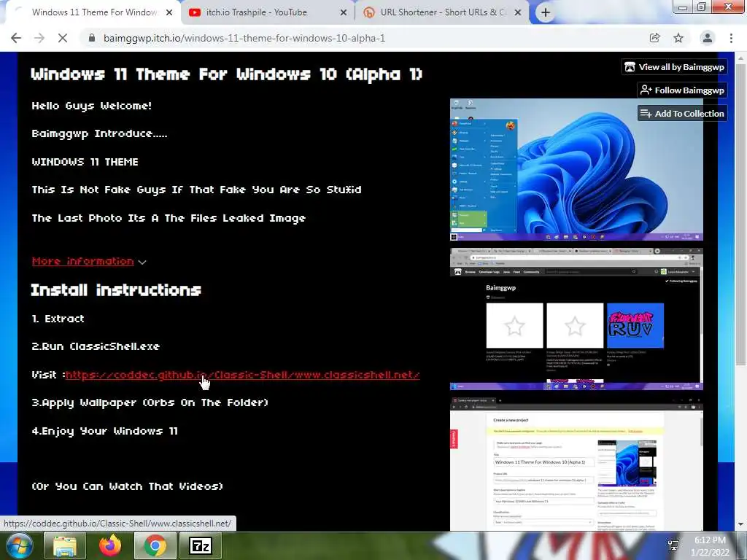Open the Windows Start orb
The height and width of the screenshot is (560, 747).
[x=19, y=545]
